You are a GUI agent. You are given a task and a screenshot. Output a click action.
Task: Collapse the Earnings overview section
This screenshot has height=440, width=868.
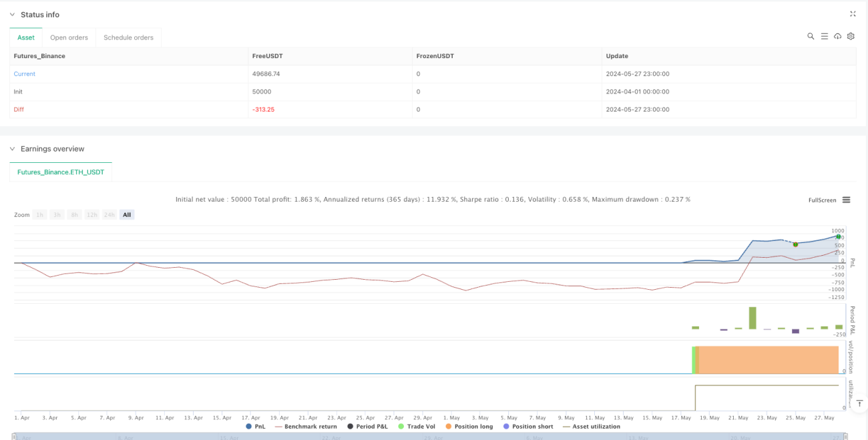pyautogui.click(x=12, y=149)
